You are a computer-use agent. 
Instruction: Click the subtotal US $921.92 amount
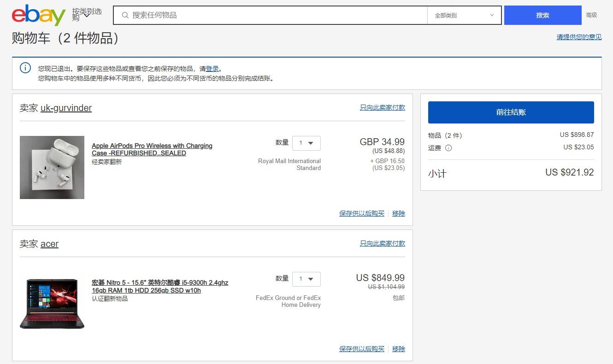[570, 172]
